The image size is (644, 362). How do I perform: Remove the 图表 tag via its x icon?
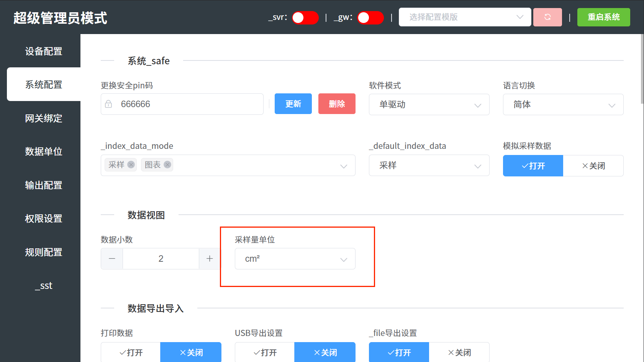pyautogui.click(x=167, y=165)
